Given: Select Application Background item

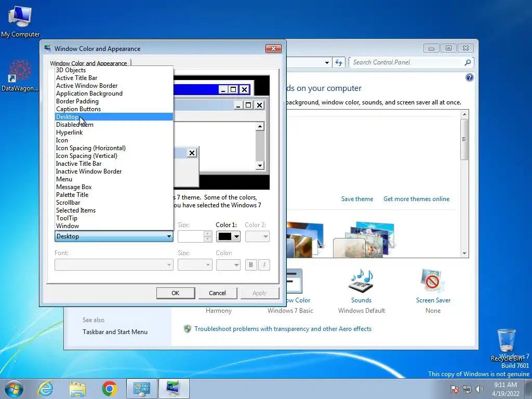Looking at the screenshot, I should [114, 94].
